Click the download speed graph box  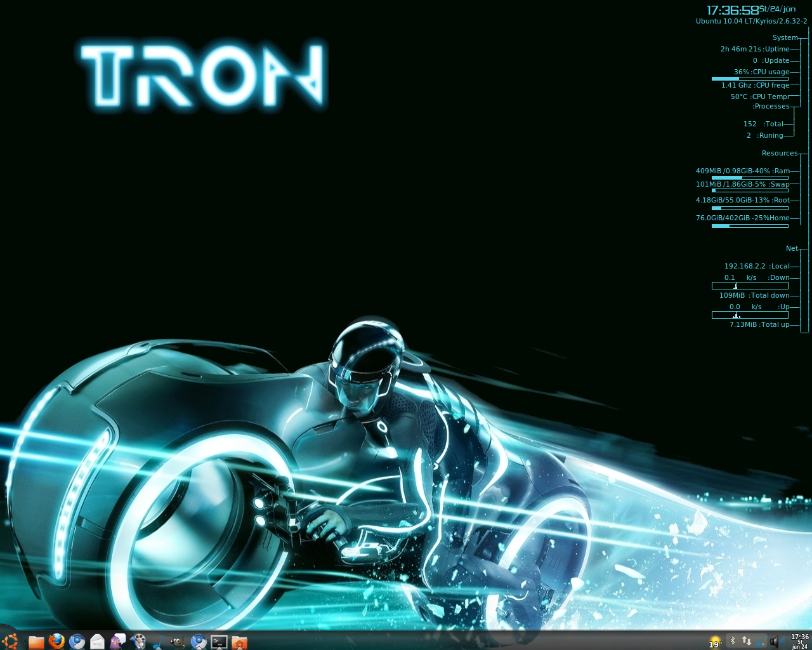(x=750, y=286)
